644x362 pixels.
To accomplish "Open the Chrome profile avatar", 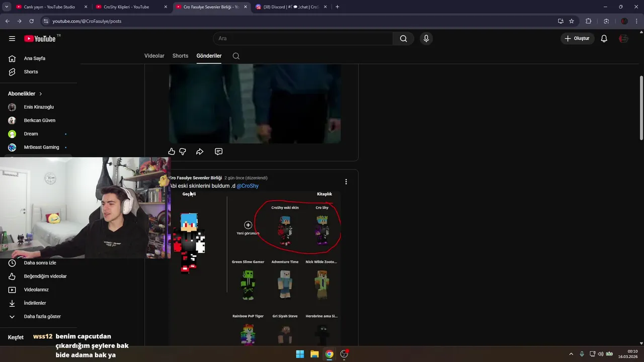I will tap(624, 21).
